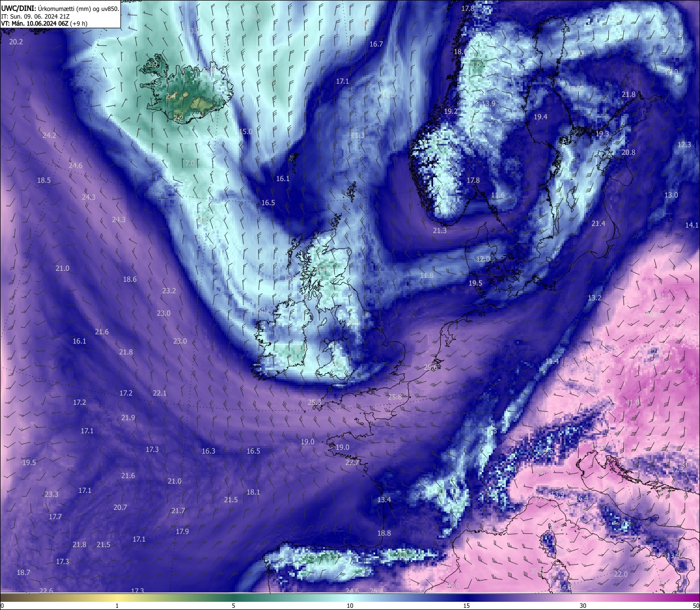Click the 11.4 value on the map
This screenshot has width=700, height=610.
(x=552, y=361)
